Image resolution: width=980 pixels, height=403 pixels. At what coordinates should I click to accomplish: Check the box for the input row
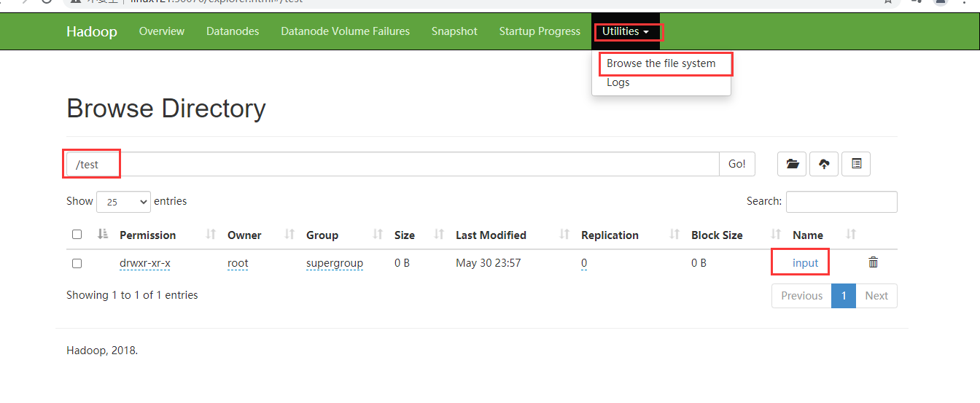point(77,263)
